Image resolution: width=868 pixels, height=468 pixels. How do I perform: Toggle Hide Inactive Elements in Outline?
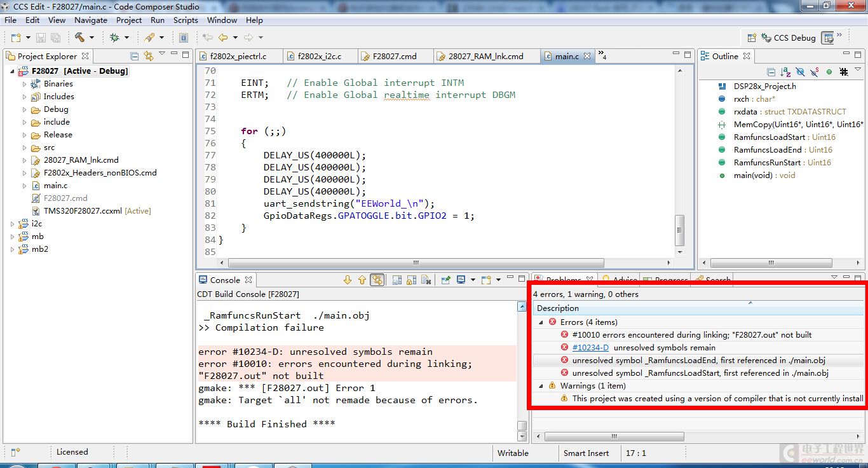click(844, 72)
